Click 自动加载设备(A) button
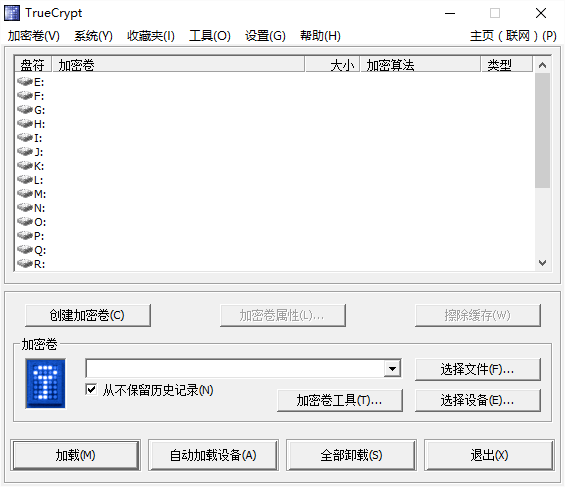The width and height of the screenshot is (565, 487). tap(213, 455)
